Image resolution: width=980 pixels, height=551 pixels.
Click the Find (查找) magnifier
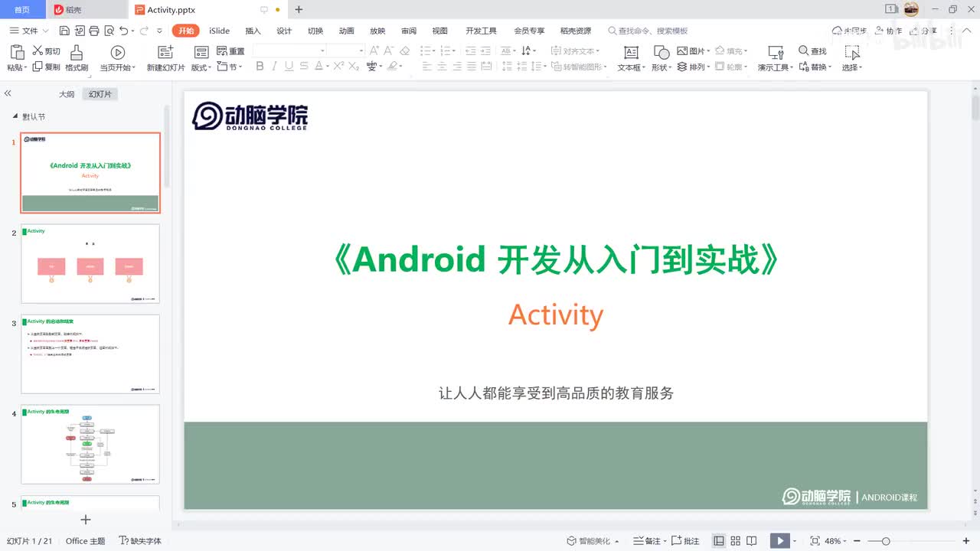coord(804,51)
